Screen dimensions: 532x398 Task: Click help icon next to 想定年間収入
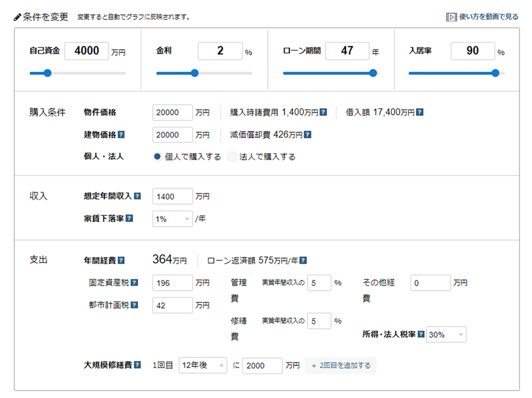coord(138,196)
